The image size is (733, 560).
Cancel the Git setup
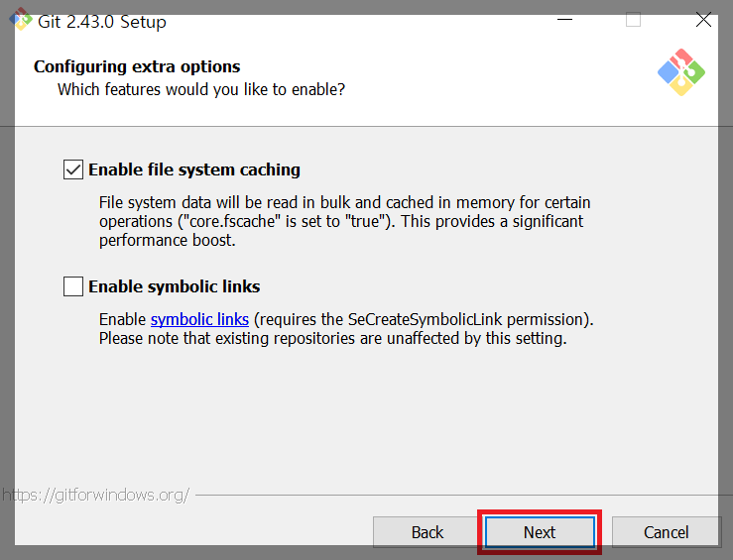coord(666,532)
